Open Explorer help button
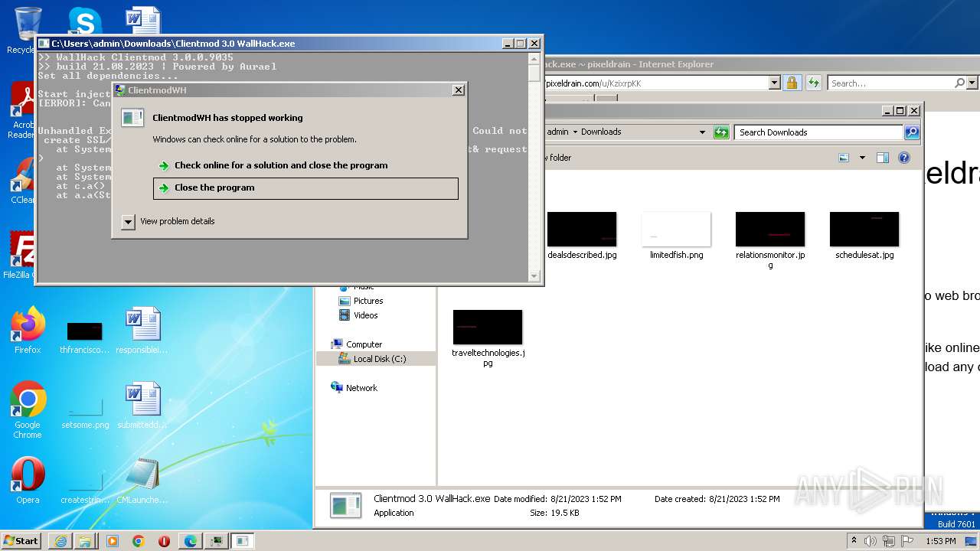The width and height of the screenshot is (980, 551). (x=904, y=158)
